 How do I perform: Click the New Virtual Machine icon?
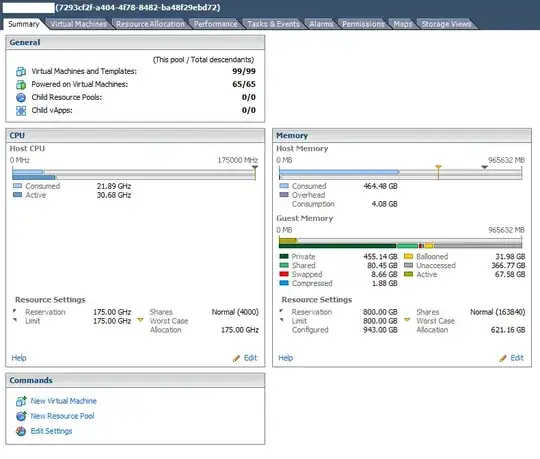[x=21, y=401]
